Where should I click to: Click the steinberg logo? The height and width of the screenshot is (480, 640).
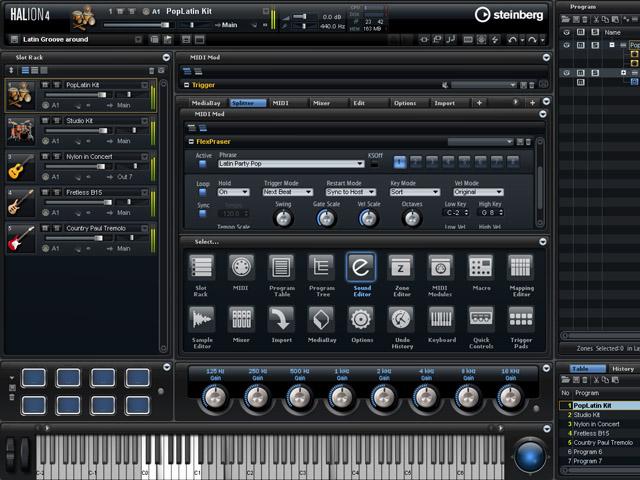click(509, 15)
